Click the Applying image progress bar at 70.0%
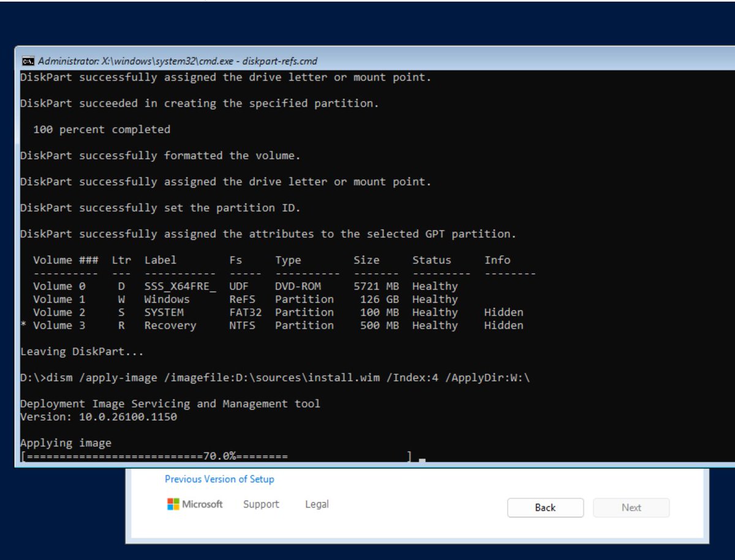 [216, 457]
